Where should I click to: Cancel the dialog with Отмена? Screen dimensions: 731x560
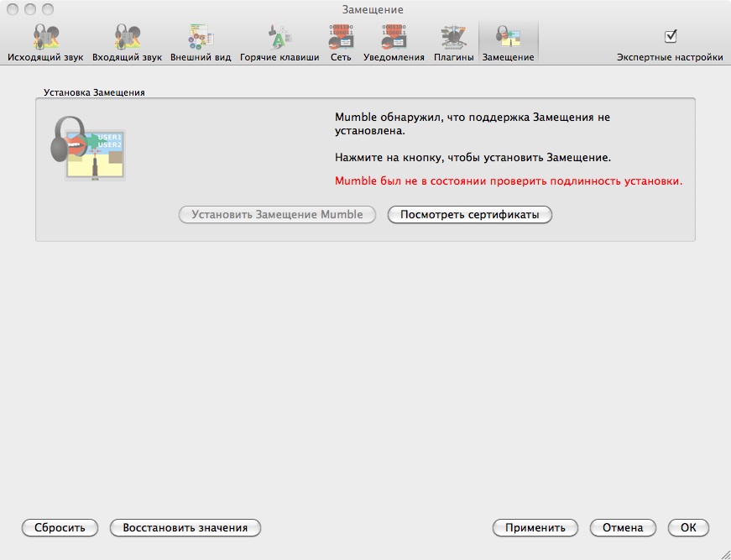point(622,528)
